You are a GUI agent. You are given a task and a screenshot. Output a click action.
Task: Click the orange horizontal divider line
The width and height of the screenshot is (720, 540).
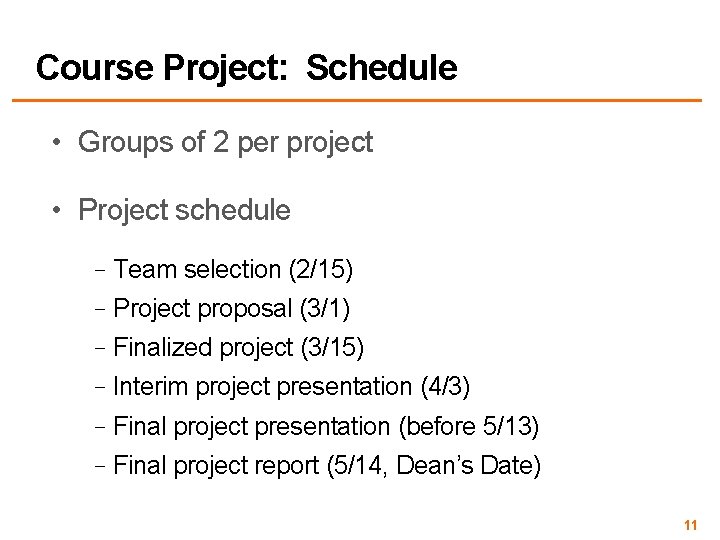[357, 100]
